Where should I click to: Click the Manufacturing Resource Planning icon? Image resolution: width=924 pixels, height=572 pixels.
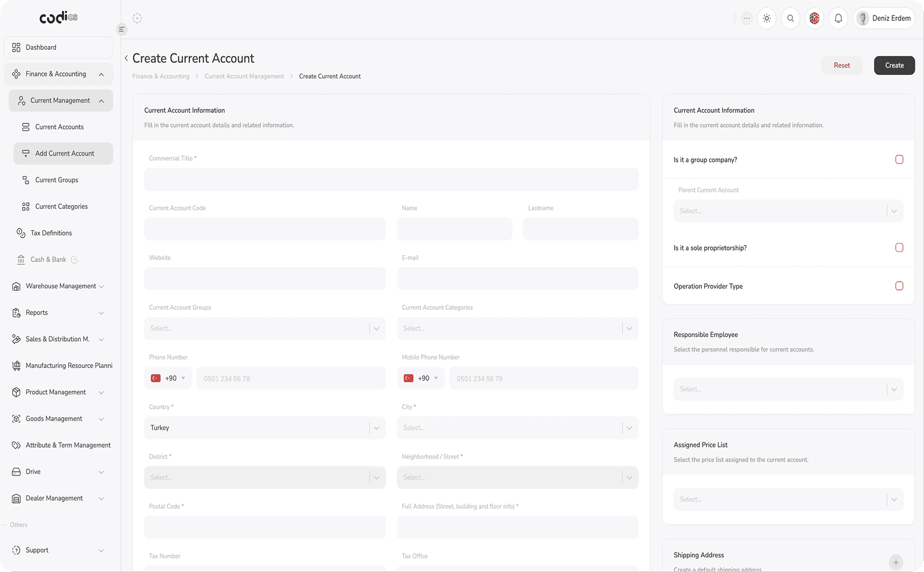pyautogui.click(x=16, y=366)
